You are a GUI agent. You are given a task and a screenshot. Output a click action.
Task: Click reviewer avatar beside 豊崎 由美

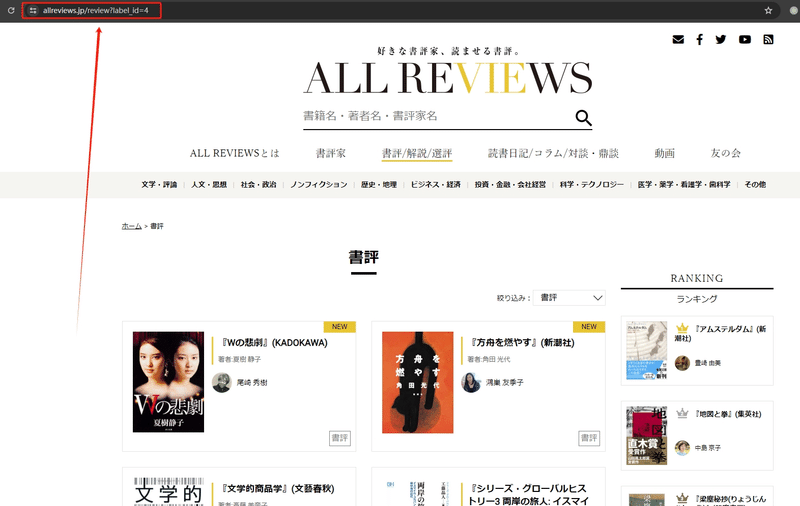683,363
